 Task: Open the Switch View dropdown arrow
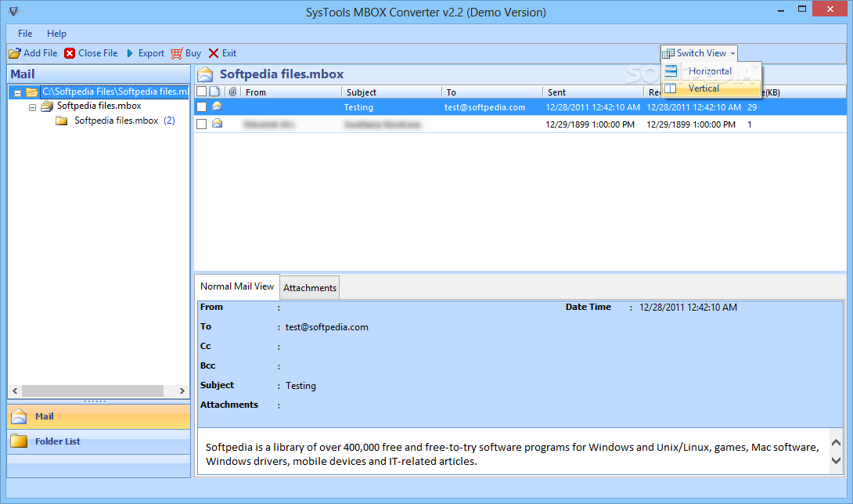pos(732,53)
